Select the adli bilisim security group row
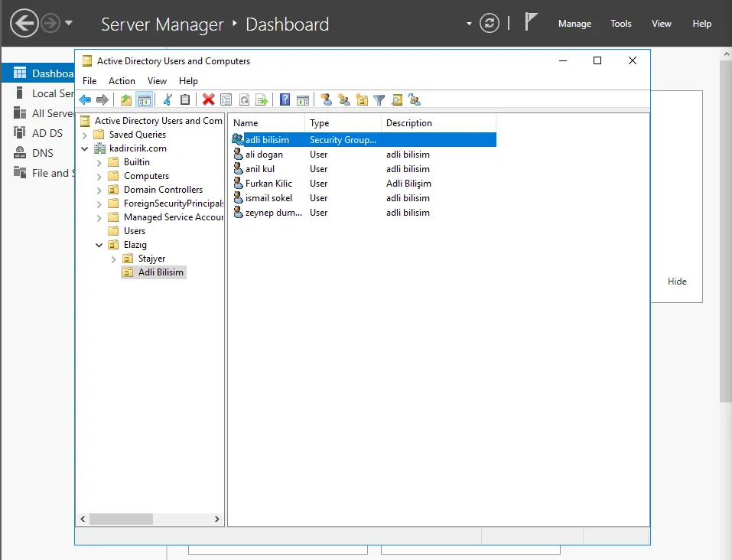The height and width of the screenshot is (560, 732). pos(363,140)
